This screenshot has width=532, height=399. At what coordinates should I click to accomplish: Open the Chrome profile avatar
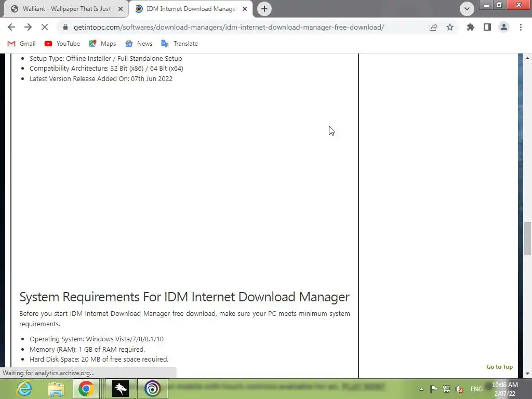click(x=504, y=27)
